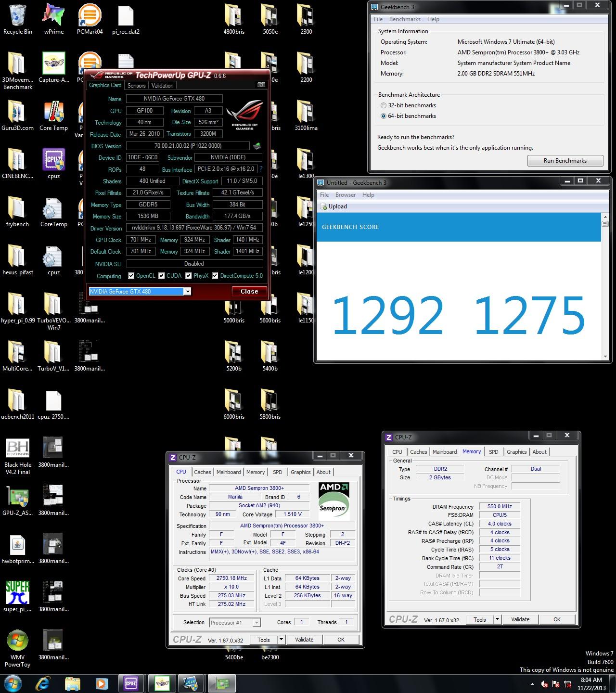Open Windows Media Player taskbar icon
The width and height of the screenshot is (616, 693).
(x=102, y=683)
